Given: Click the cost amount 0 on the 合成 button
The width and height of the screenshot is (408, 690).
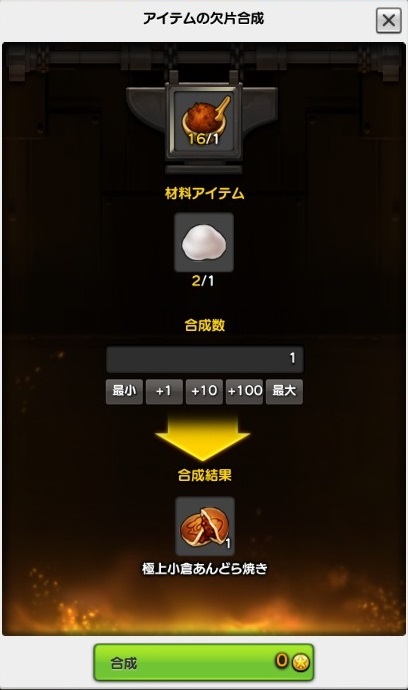Looking at the screenshot, I should 282,661.
